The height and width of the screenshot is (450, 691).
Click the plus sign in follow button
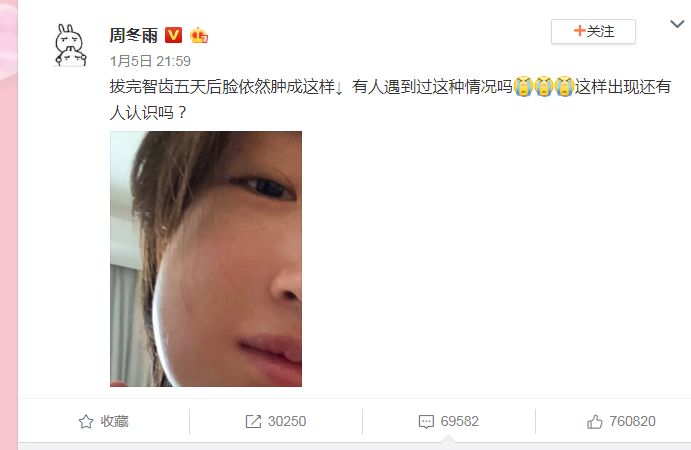pos(580,31)
